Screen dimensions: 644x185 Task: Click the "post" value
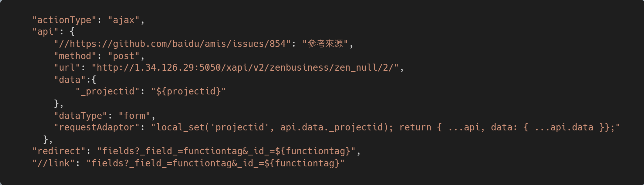click(124, 56)
